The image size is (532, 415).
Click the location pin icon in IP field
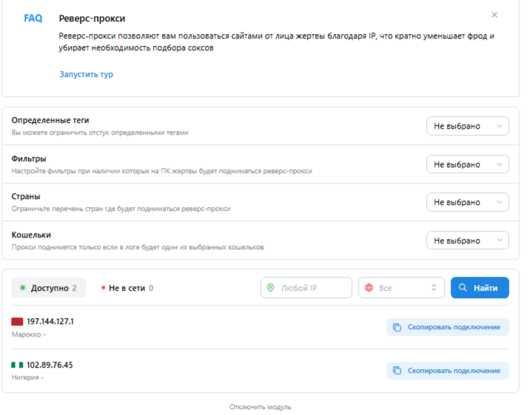pyautogui.click(x=270, y=288)
